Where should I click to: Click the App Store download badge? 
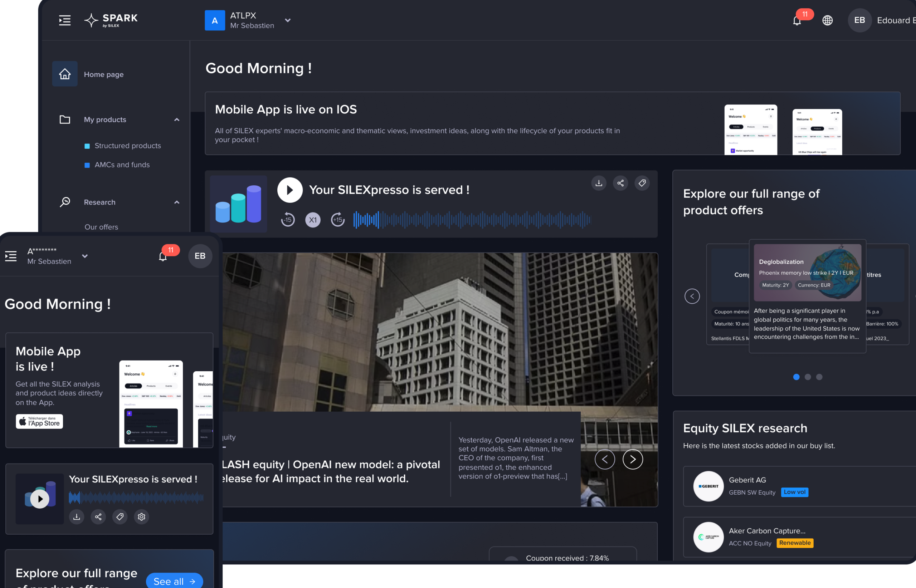coord(39,422)
